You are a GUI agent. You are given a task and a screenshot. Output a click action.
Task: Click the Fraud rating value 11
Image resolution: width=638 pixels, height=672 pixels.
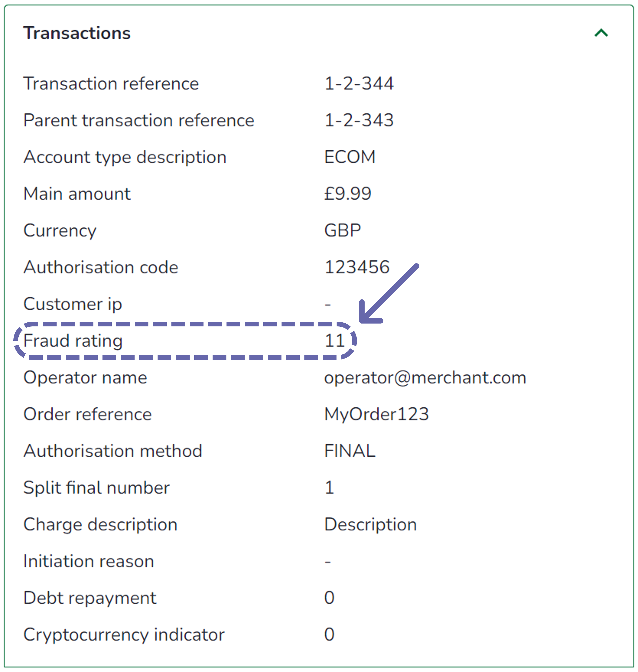pyautogui.click(x=335, y=341)
